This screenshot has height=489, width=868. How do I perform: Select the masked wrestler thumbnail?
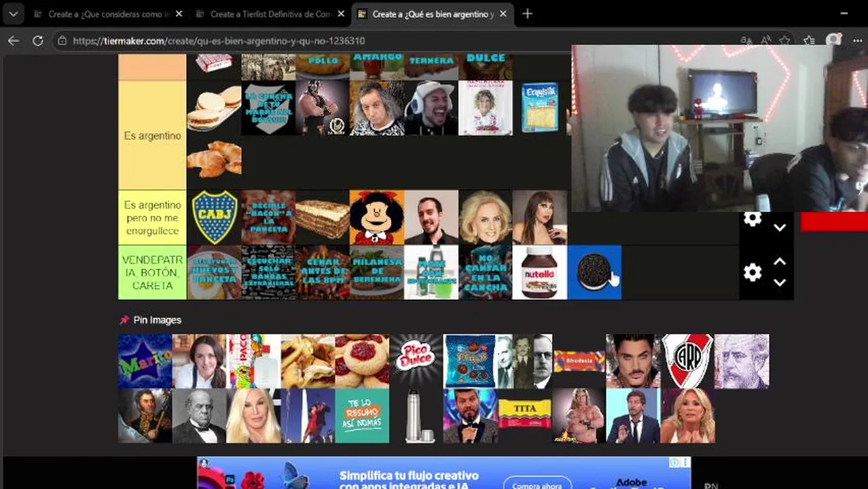pos(323,108)
